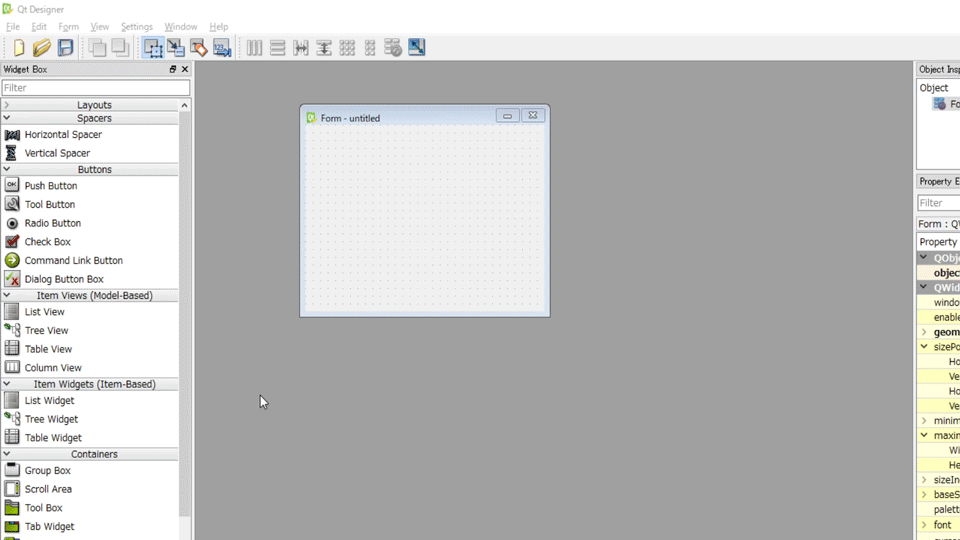Select Push Button widget
Image resolution: width=960 pixels, height=540 pixels.
50,186
